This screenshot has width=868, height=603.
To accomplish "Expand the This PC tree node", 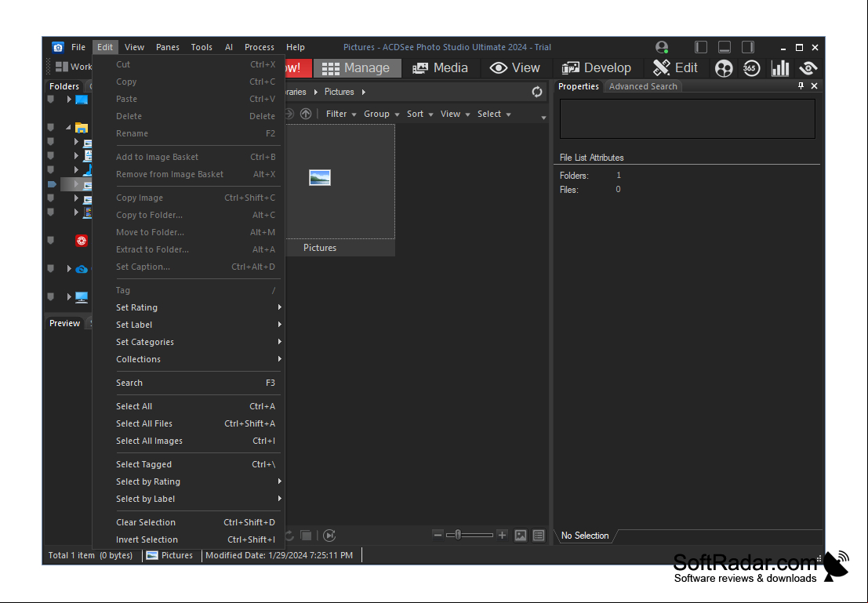I will click(69, 296).
